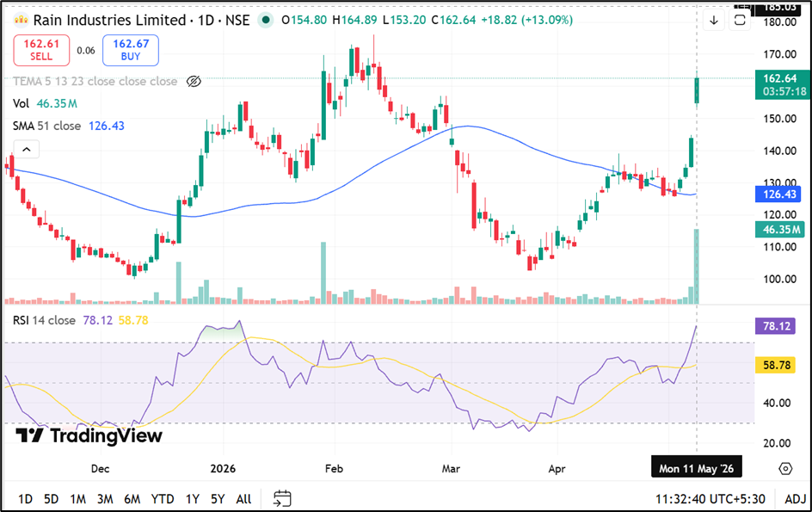Screen dimensions: 812x512
Task: Select the 5Y time range
Action: pyautogui.click(x=218, y=499)
